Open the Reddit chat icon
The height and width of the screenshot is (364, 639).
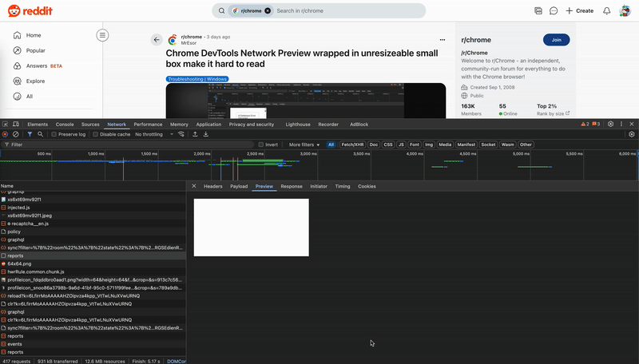click(554, 11)
